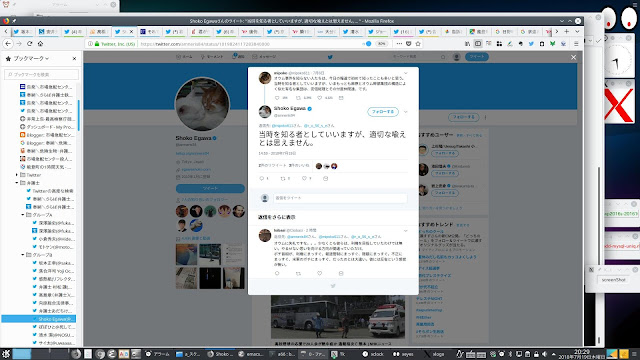The image size is (640, 360).
Task: Switch to xeyes taskbar entry
Action: [403, 354]
